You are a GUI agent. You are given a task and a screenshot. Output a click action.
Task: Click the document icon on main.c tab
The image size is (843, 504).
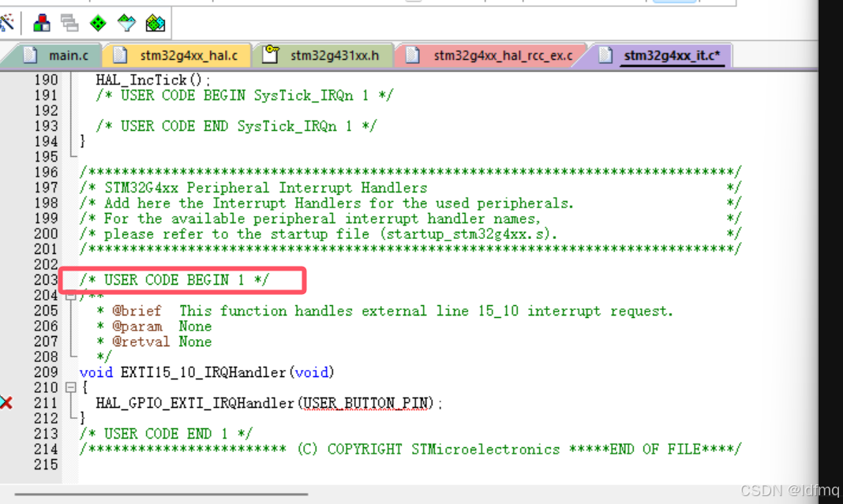click(x=32, y=55)
